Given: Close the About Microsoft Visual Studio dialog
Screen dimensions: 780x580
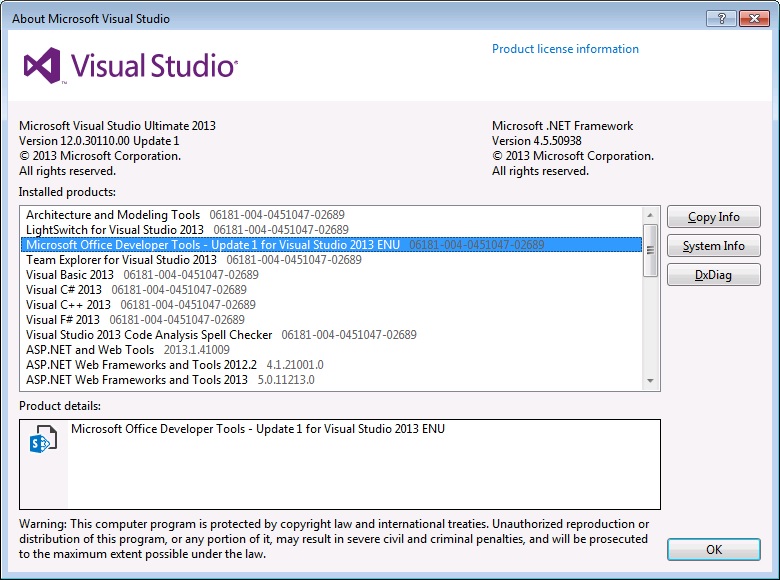Looking at the screenshot, I should coord(754,19).
